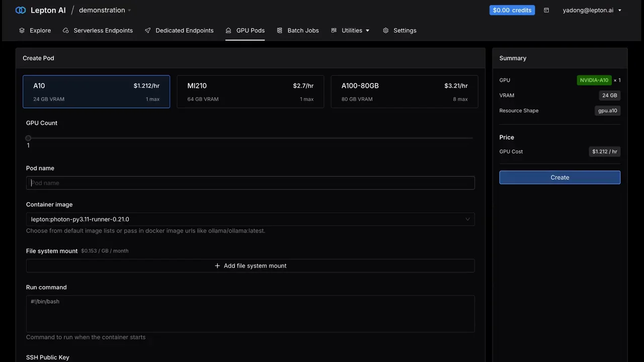Click the $1.212 / hr GPU cost value

point(604,151)
